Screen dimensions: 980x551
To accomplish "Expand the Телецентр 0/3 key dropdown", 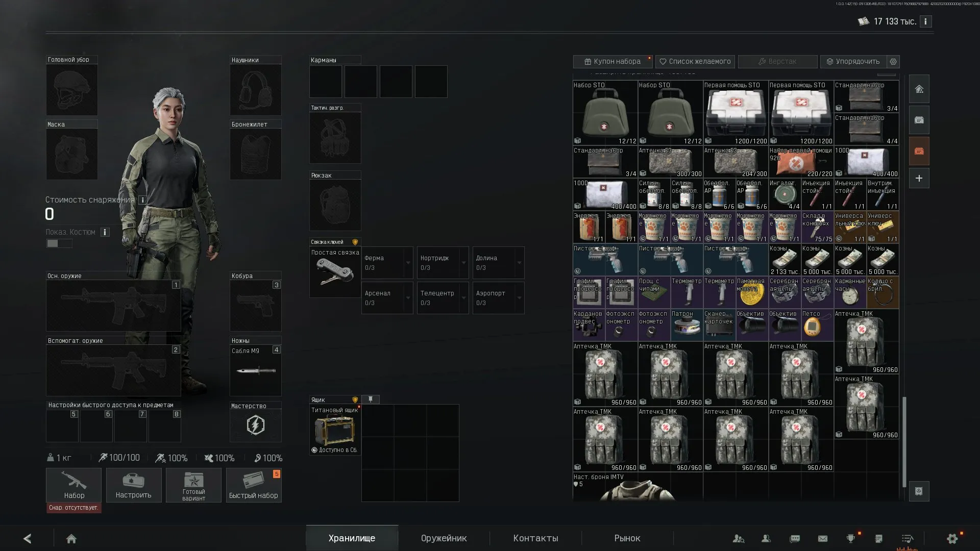I will pos(443,298).
